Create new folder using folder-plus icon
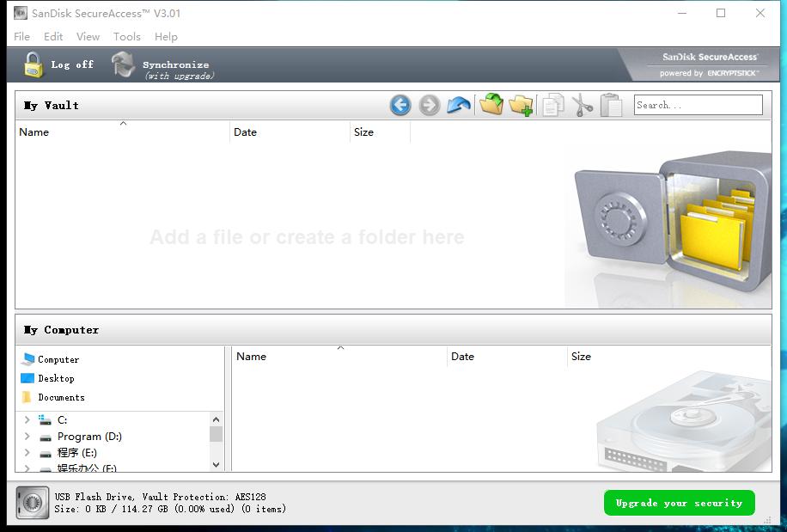This screenshot has width=787, height=532. click(521, 105)
